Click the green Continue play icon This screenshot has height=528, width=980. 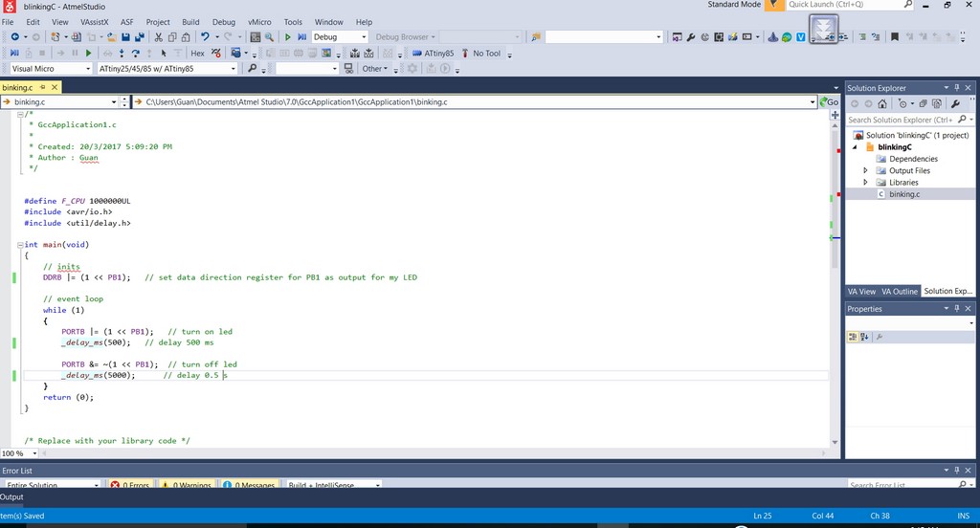point(88,54)
